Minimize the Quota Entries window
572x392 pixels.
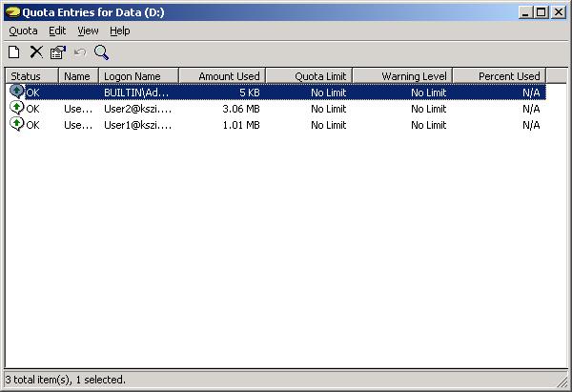(525, 12)
